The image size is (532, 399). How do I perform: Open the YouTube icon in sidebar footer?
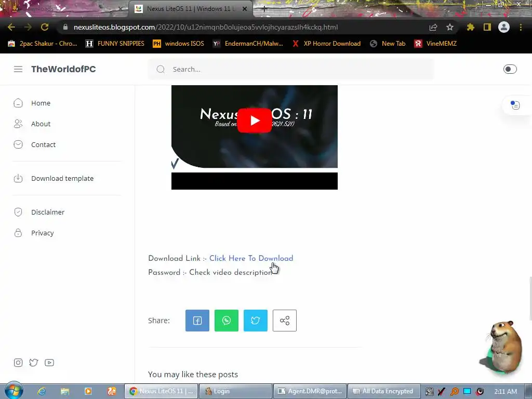pyautogui.click(x=49, y=363)
